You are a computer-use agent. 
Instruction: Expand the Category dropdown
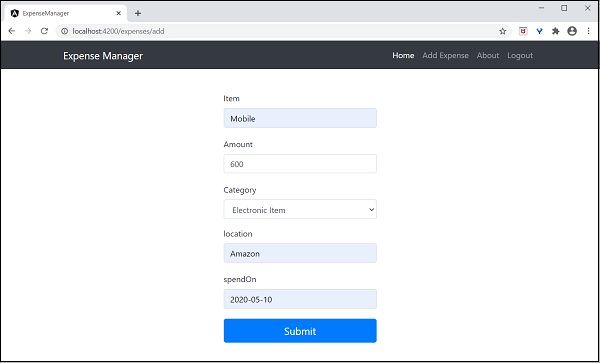300,209
